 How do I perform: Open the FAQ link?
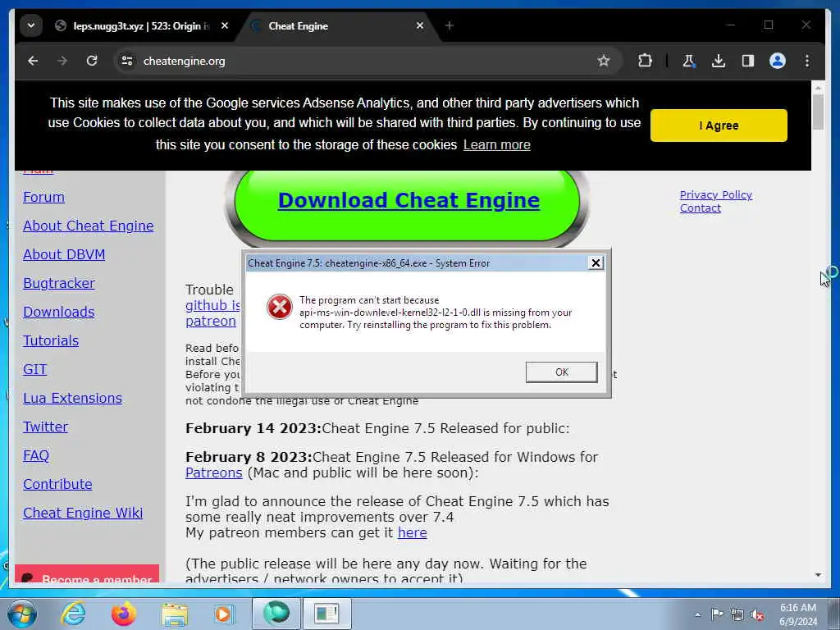pyautogui.click(x=36, y=455)
